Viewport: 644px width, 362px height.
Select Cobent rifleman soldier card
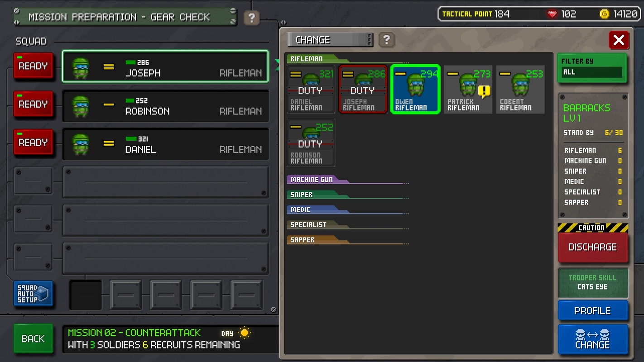(x=520, y=90)
